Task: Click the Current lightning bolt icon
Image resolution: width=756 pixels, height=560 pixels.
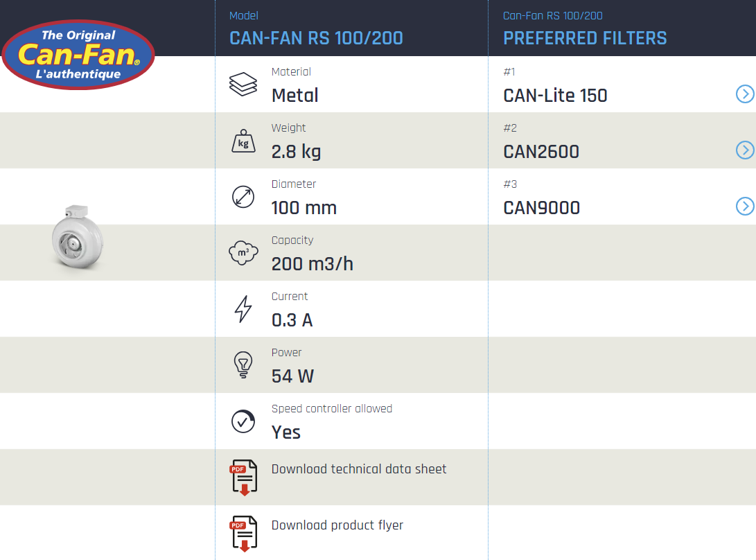Action: point(243,309)
